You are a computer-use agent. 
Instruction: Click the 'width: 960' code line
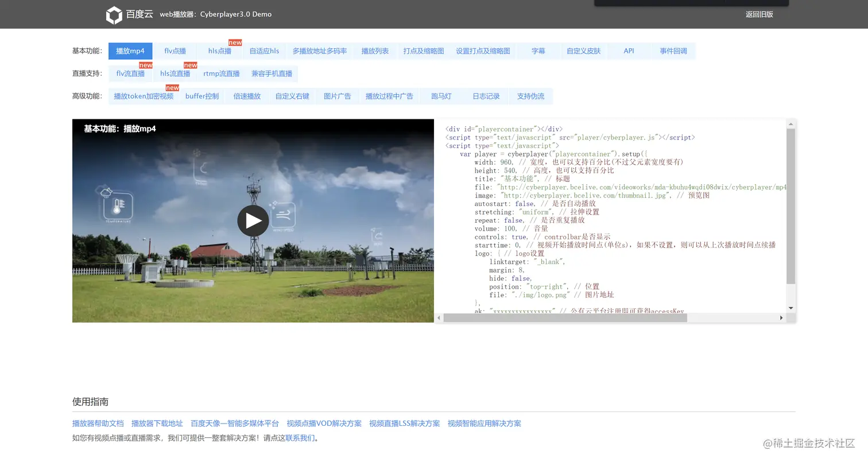(579, 162)
